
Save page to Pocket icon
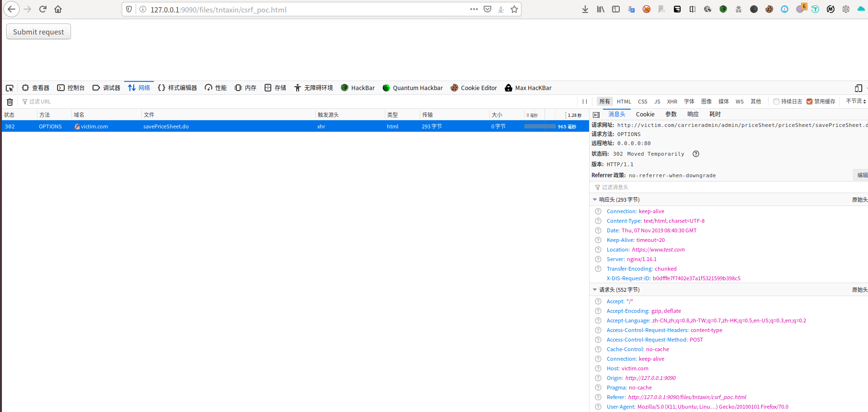point(487,9)
